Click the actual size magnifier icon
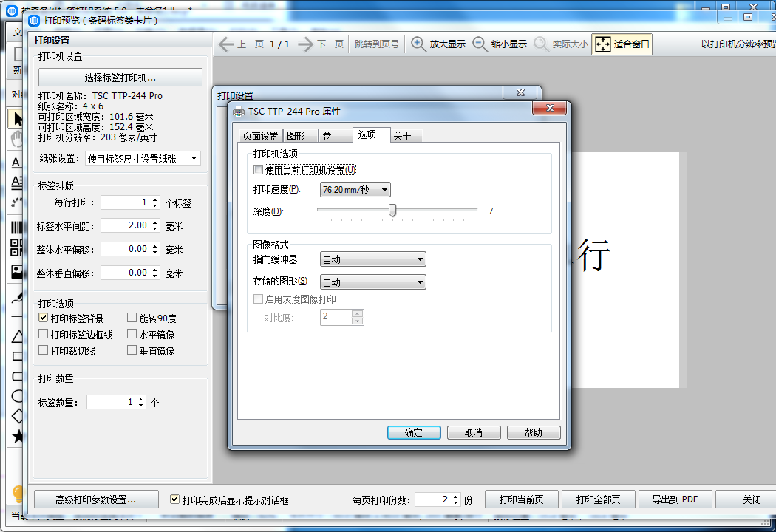 tap(542, 44)
